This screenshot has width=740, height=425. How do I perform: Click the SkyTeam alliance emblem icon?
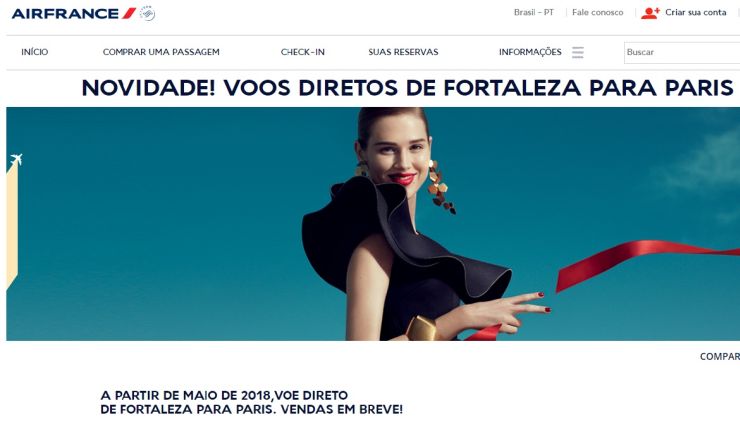click(x=148, y=13)
